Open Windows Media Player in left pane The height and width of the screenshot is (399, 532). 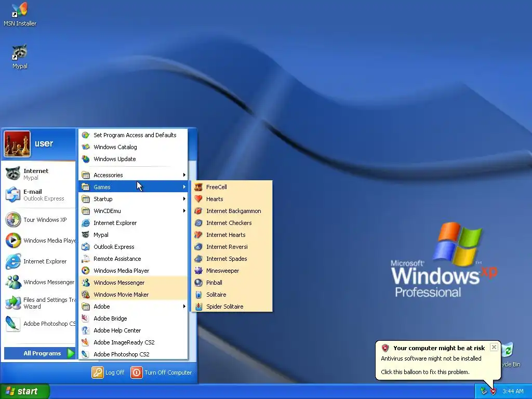38,241
